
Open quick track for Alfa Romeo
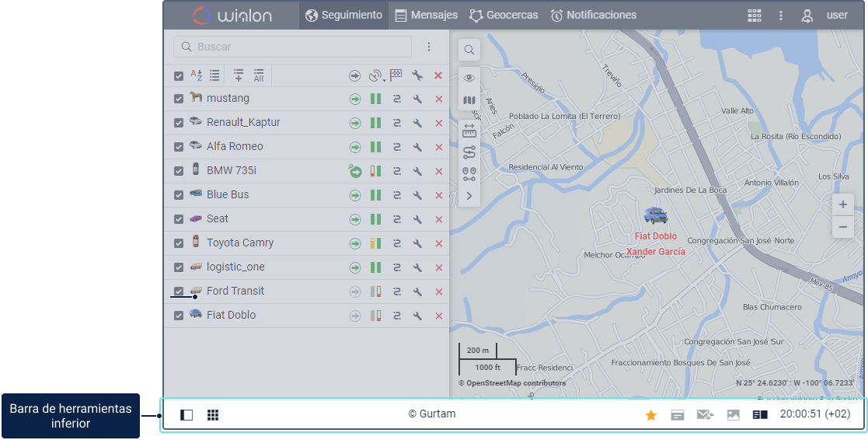point(397,147)
